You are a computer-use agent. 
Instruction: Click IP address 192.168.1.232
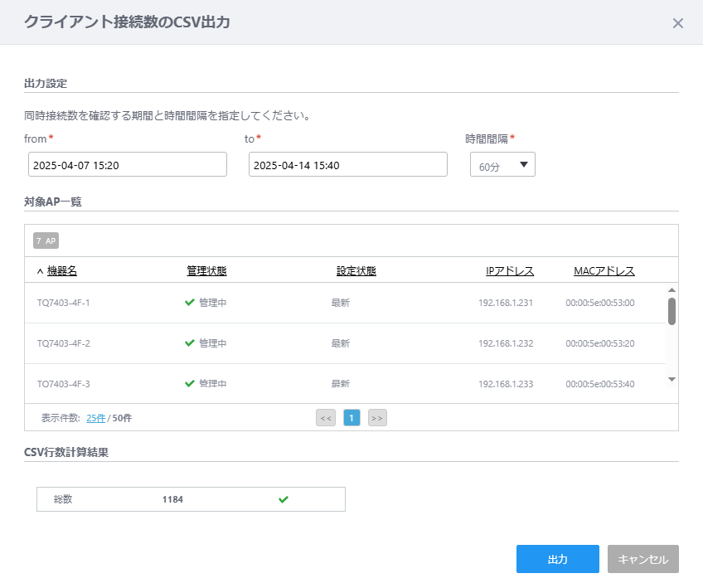(x=506, y=343)
